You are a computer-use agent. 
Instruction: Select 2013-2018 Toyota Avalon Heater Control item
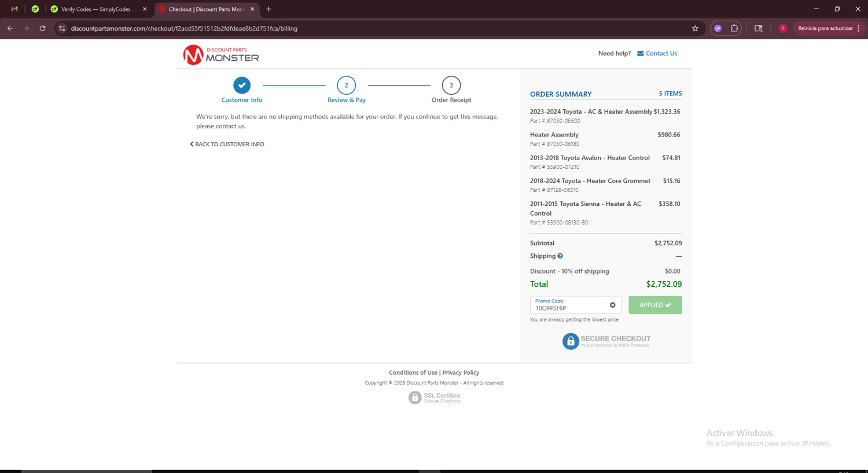[590, 158]
